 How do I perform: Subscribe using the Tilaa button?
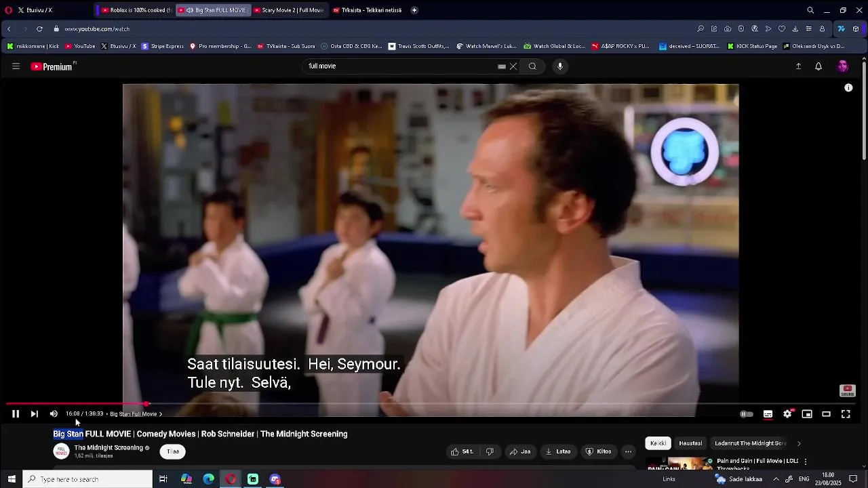[x=173, y=451]
